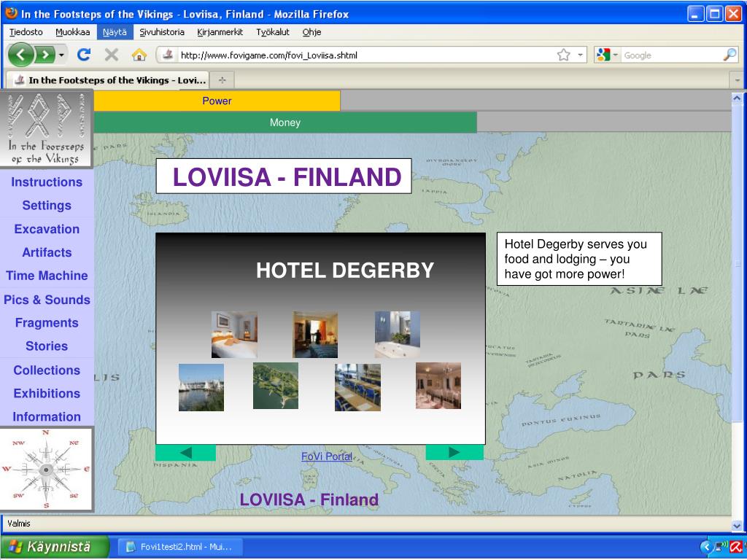Open the Sivuhistoria menu
The image size is (747, 560).
coord(161,32)
